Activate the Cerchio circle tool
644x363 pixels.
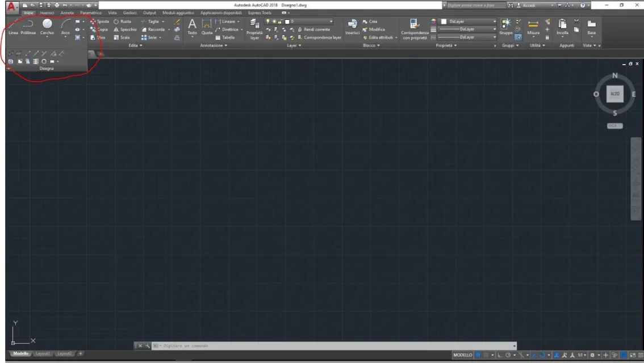coord(47,27)
